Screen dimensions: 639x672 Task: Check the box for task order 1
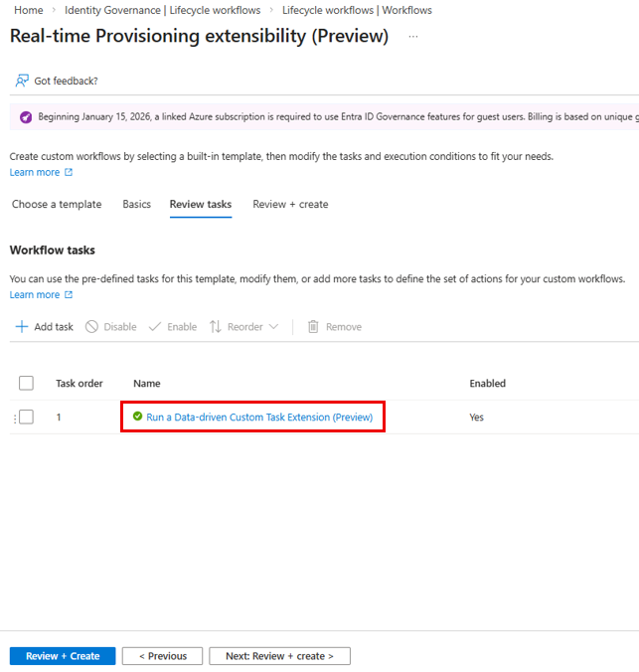26,417
